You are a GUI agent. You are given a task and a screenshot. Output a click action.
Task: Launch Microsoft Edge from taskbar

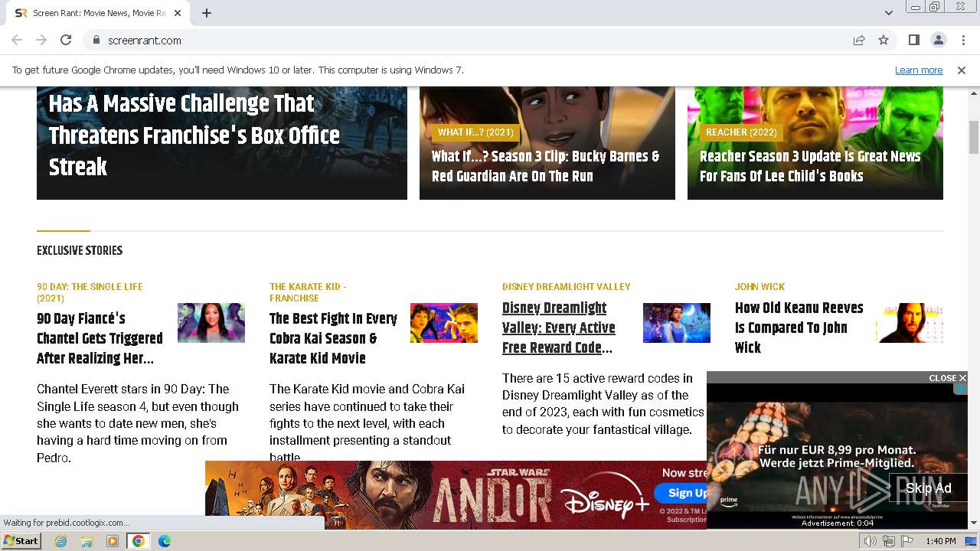[x=165, y=541]
